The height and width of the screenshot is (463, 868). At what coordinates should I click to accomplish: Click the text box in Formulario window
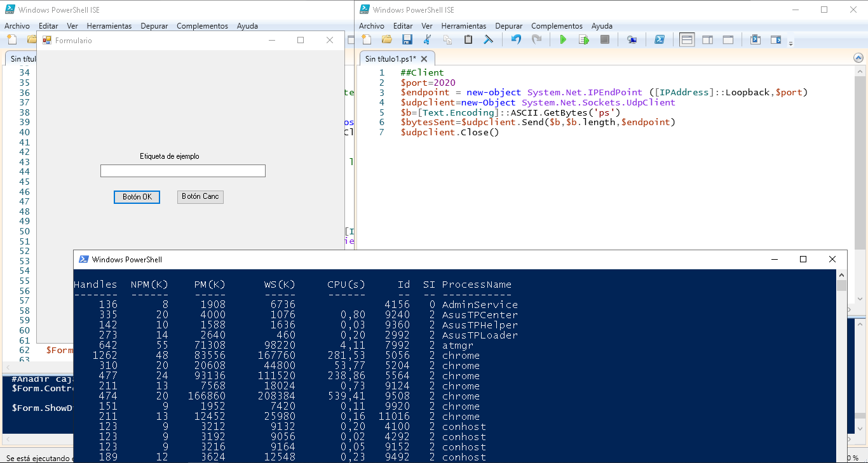click(x=182, y=171)
